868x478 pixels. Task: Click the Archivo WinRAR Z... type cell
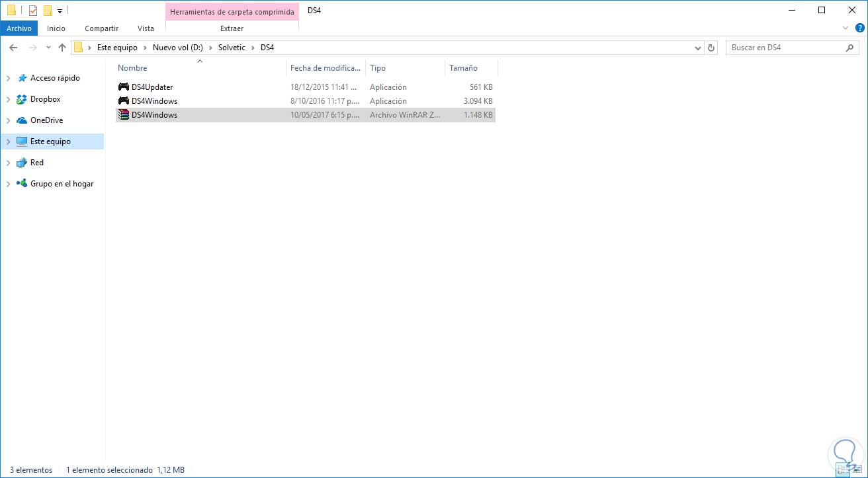click(405, 115)
